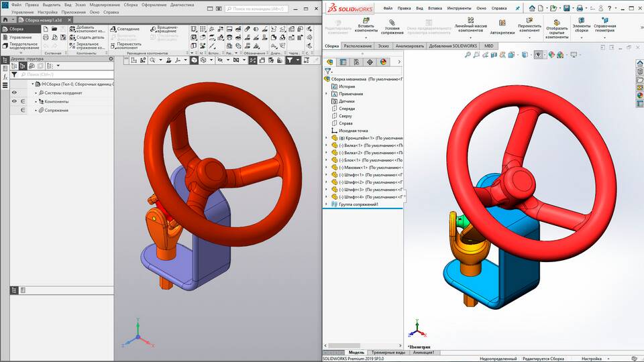Screen dimensions: 644x362
Task: Pin the SolidWorks menu bar
Action: click(517, 8)
